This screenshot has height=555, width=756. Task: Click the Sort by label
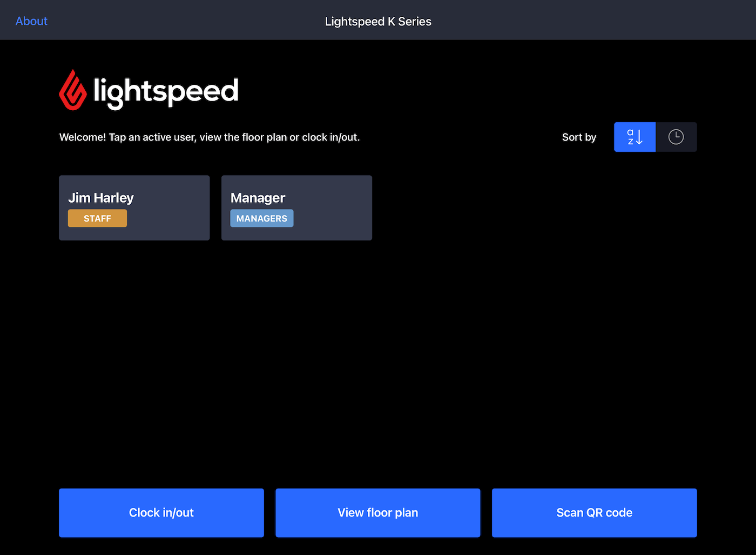[x=579, y=137]
